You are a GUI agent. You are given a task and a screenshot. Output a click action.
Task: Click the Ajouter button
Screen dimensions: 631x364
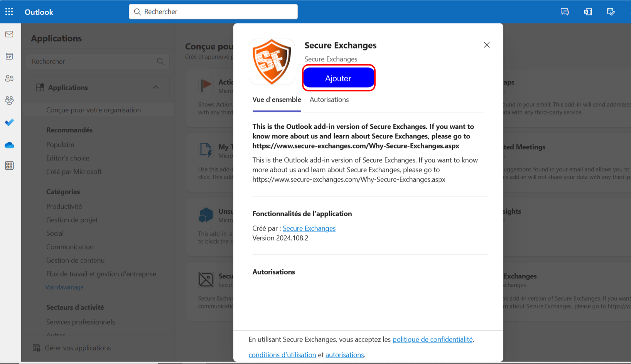pyautogui.click(x=338, y=78)
